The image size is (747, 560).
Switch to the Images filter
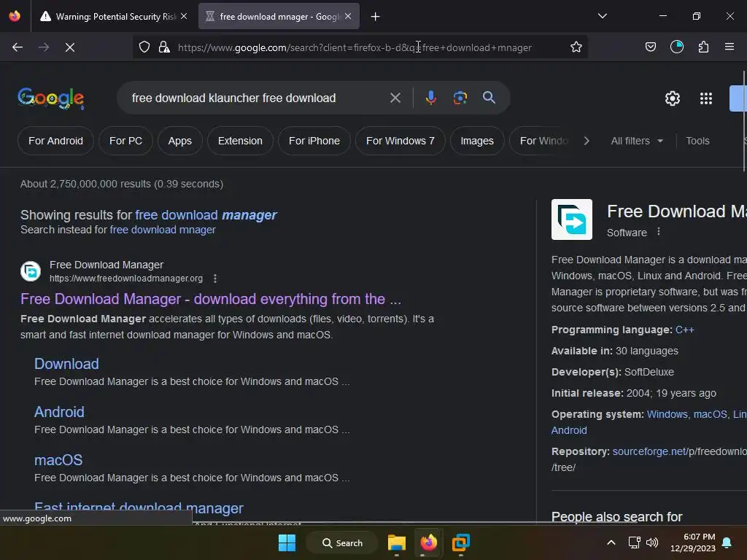coord(477,141)
